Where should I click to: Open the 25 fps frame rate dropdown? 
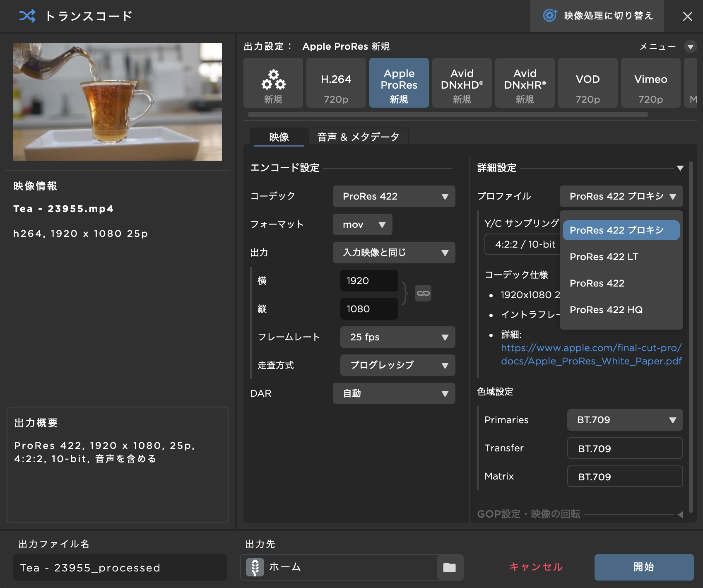pyautogui.click(x=398, y=337)
